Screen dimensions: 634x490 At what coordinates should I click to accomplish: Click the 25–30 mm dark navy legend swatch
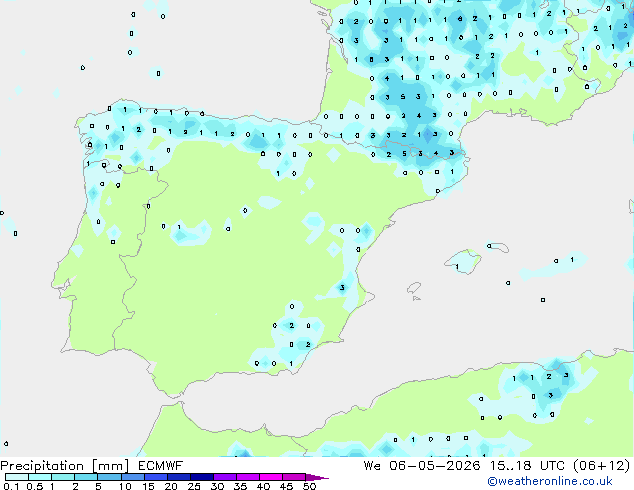pos(202,477)
